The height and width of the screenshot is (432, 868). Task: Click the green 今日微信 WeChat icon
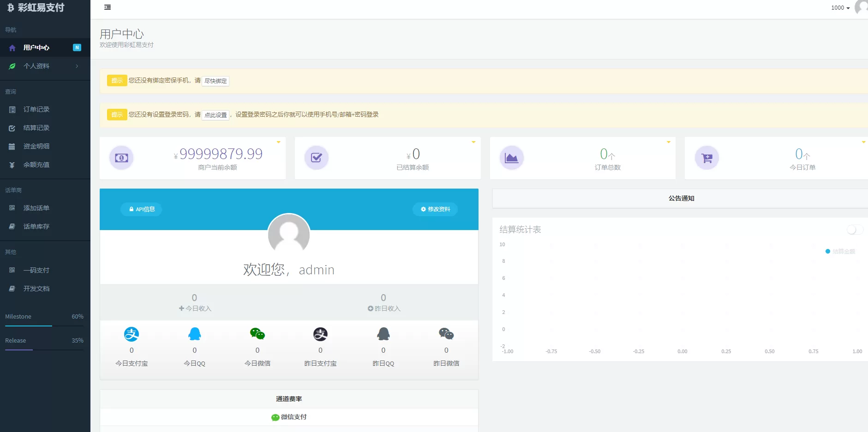pos(257,333)
